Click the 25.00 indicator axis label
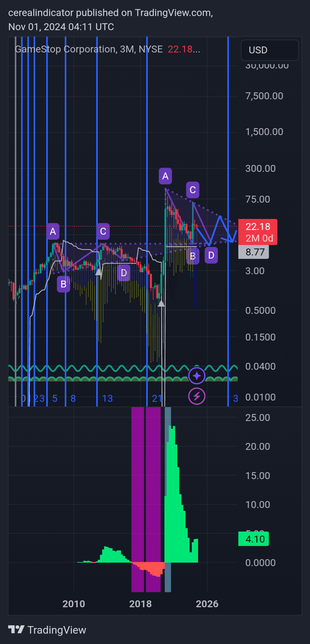 click(x=258, y=418)
